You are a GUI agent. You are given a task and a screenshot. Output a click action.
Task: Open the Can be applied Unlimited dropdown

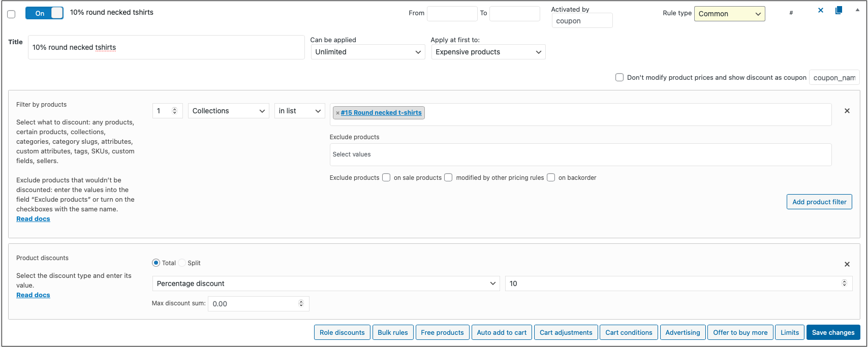click(368, 52)
